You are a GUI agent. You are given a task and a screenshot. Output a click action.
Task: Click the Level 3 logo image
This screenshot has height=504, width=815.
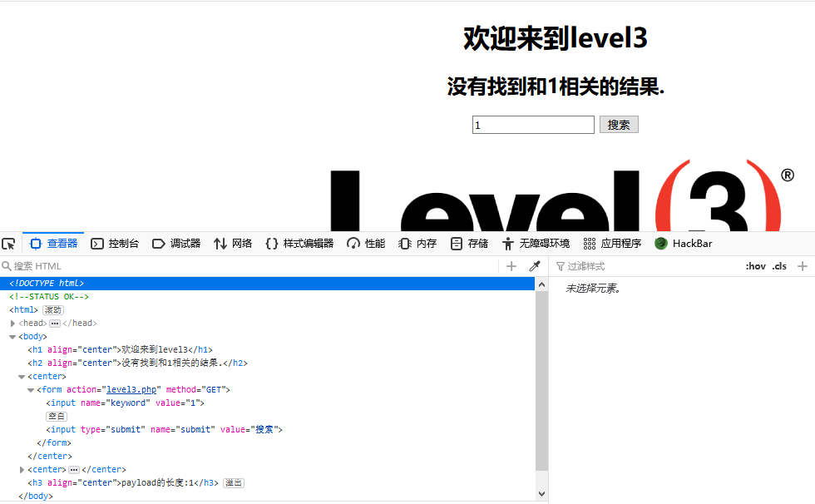(x=562, y=196)
